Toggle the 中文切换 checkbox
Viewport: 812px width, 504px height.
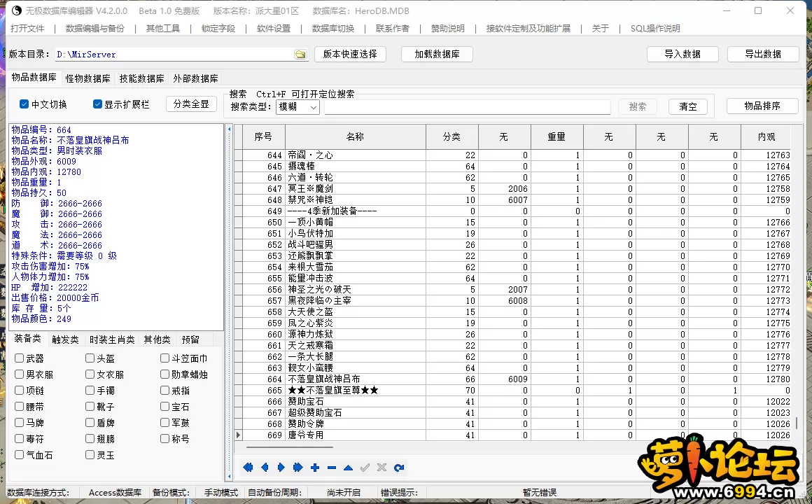point(24,104)
